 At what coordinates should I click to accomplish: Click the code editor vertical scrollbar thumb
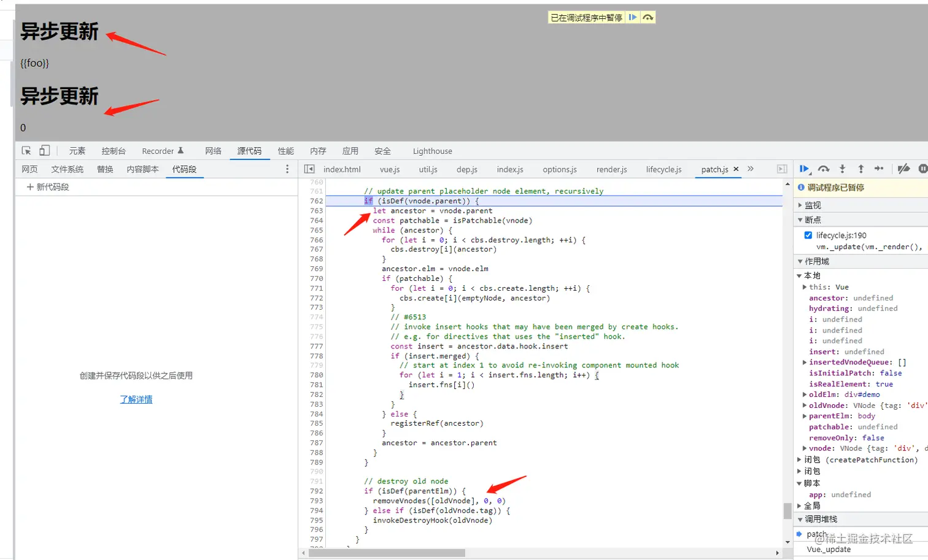(787, 511)
